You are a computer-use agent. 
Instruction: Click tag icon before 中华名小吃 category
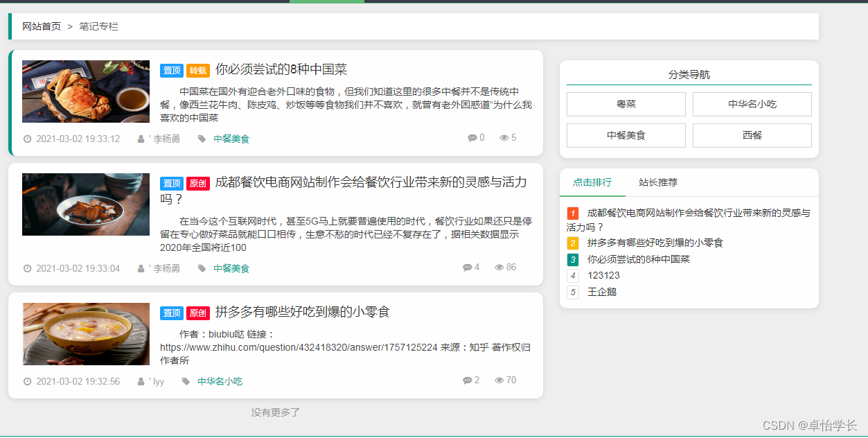click(x=186, y=381)
